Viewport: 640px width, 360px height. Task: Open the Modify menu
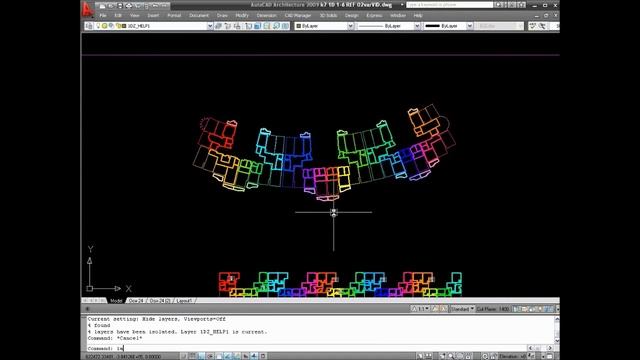pos(242,16)
